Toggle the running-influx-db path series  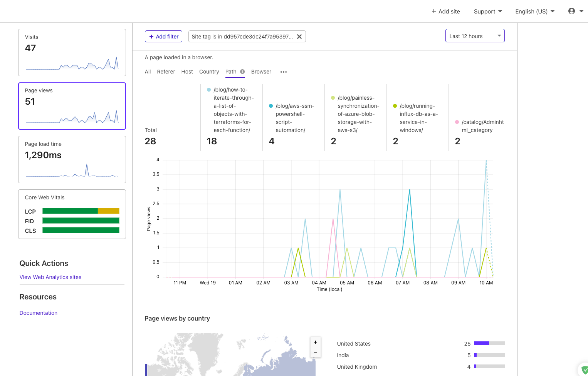click(x=415, y=118)
